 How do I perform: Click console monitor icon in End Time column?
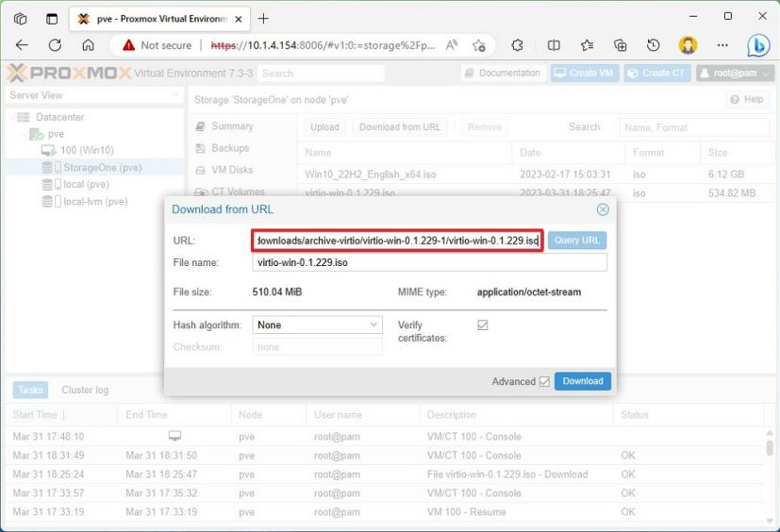point(174,436)
